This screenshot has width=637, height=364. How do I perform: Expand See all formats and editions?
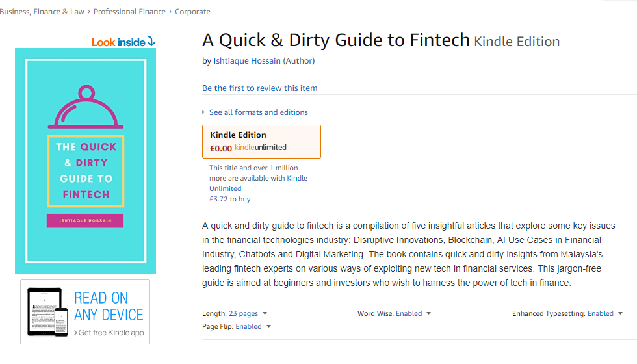pos(258,112)
